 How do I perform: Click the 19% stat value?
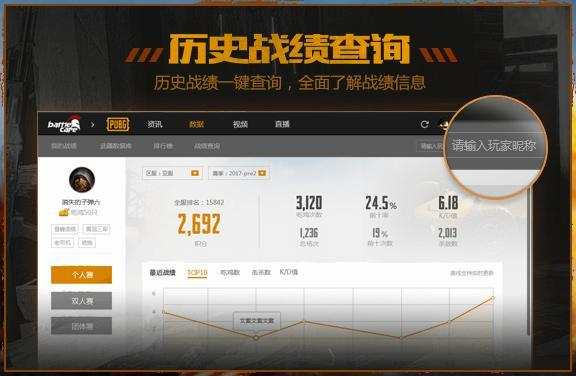tap(380, 233)
